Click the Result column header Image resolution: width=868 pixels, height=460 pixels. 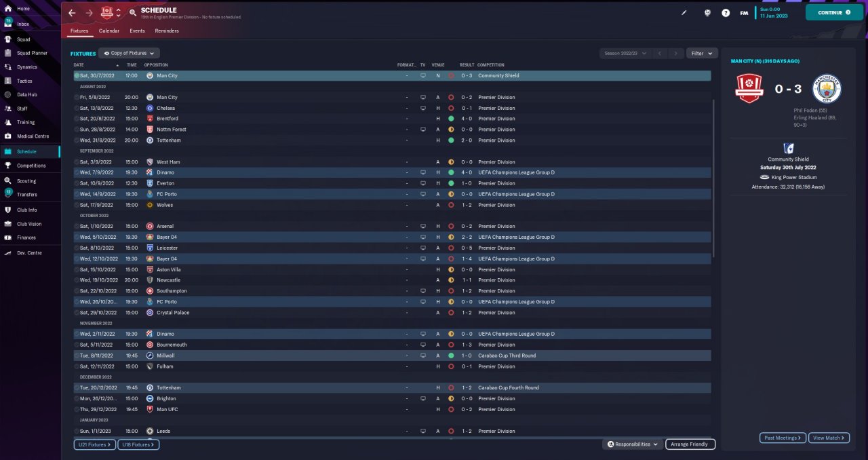tap(467, 65)
